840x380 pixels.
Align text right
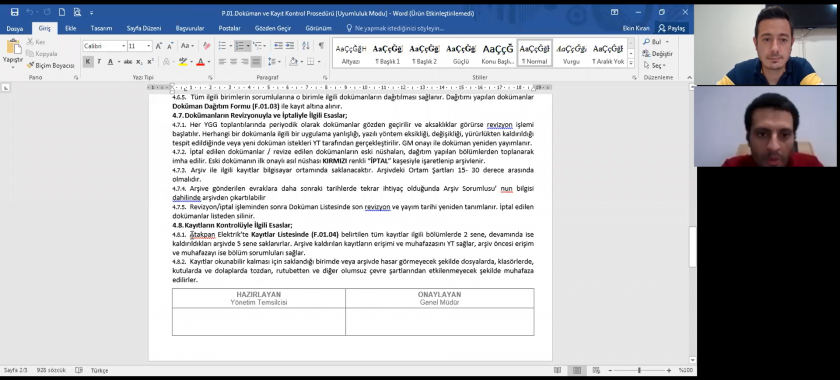coord(245,62)
